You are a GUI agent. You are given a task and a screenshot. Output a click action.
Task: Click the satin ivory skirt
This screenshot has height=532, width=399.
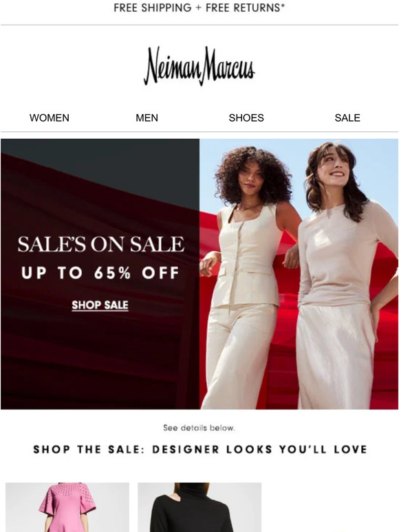click(x=336, y=356)
